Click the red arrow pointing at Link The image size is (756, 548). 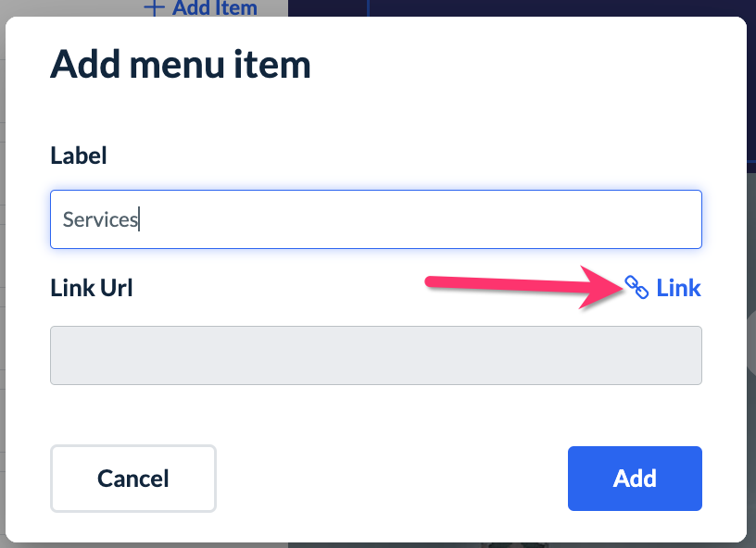point(519,288)
